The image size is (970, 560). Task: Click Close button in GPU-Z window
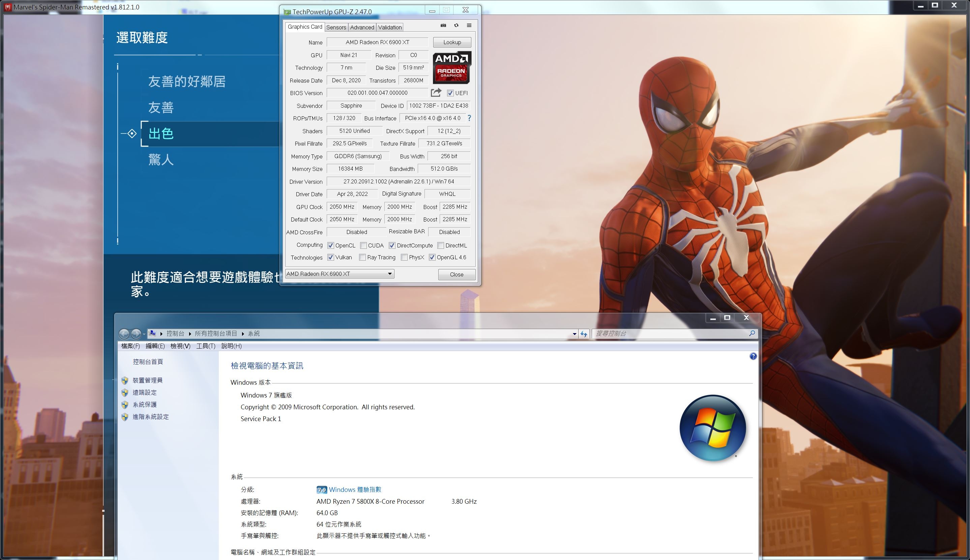tap(455, 273)
